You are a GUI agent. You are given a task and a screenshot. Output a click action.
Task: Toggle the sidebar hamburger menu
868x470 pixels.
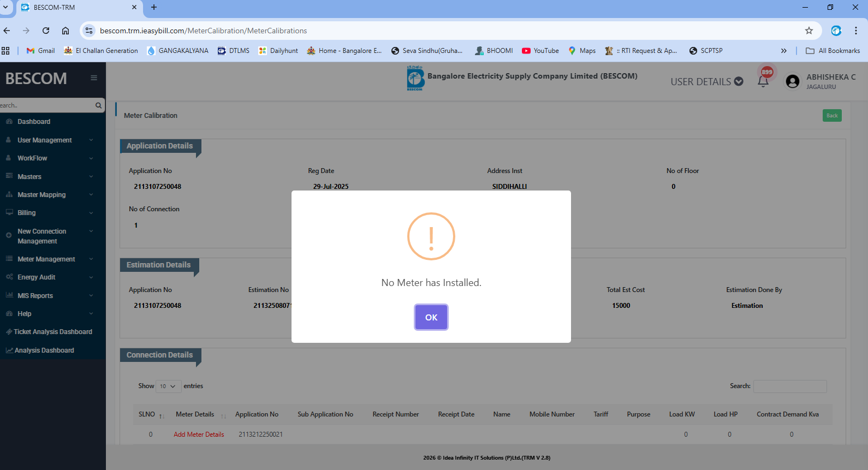point(94,78)
